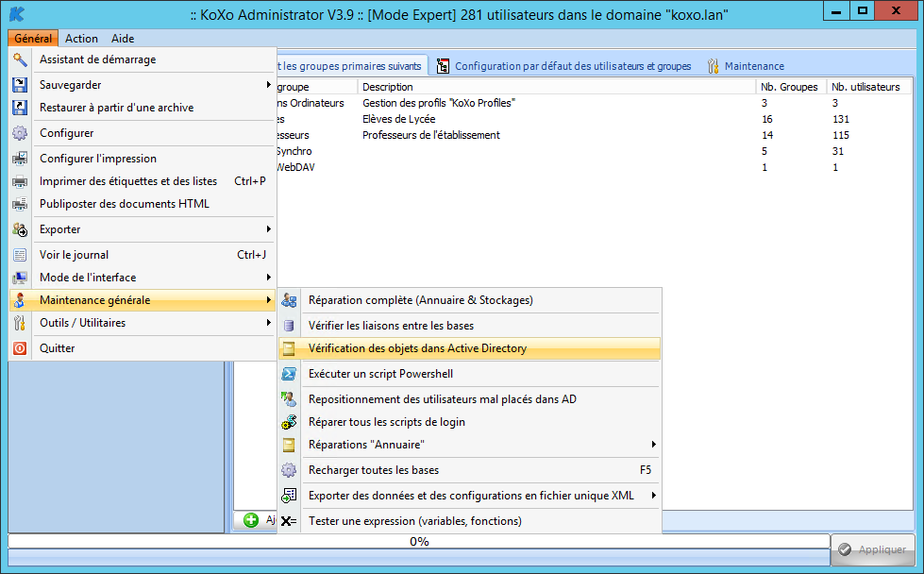Close the KoXo Administrator window
Viewport: 924px width, 574px height.
[x=896, y=11]
